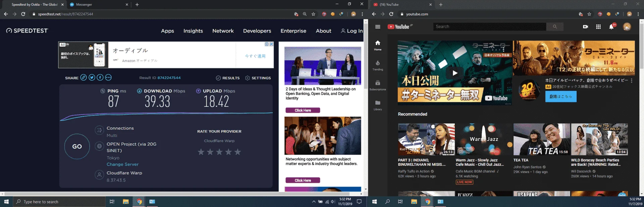
Task: Open the About menu on Speedtest
Action: tap(323, 31)
